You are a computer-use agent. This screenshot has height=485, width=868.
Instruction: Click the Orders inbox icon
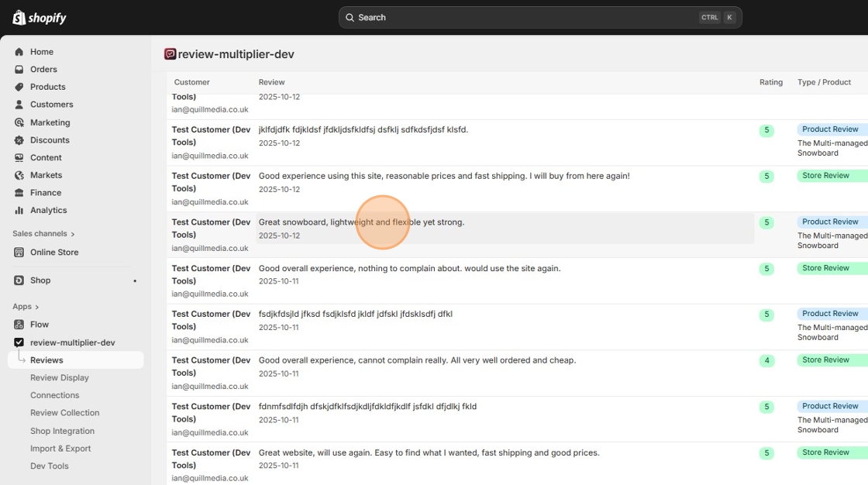(x=19, y=69)
